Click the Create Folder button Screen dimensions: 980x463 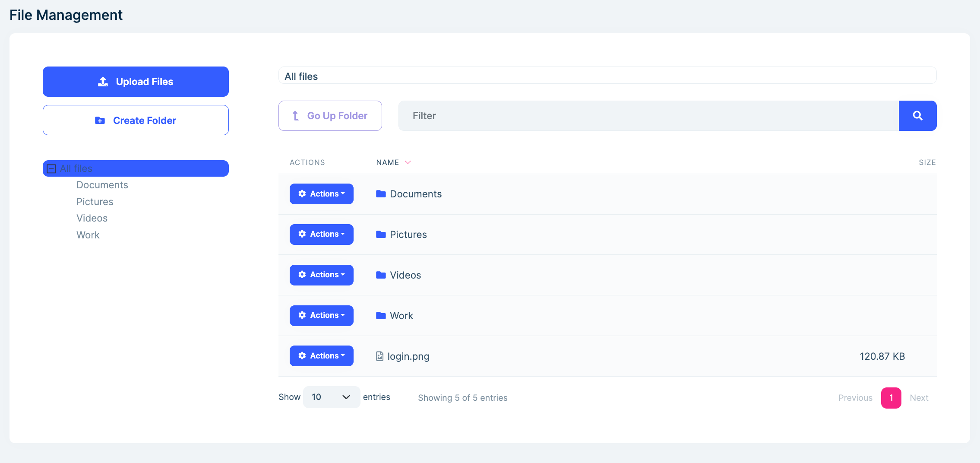coord(136,120)
